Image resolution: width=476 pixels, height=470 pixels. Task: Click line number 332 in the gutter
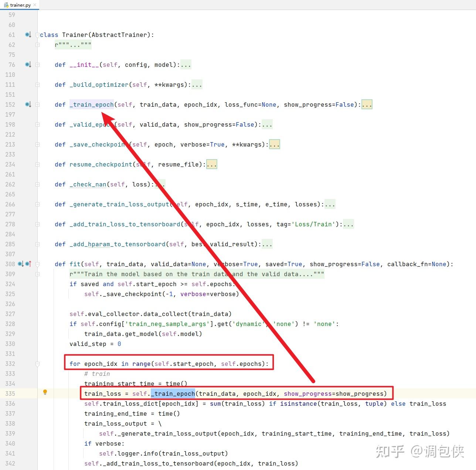point(10,364)
